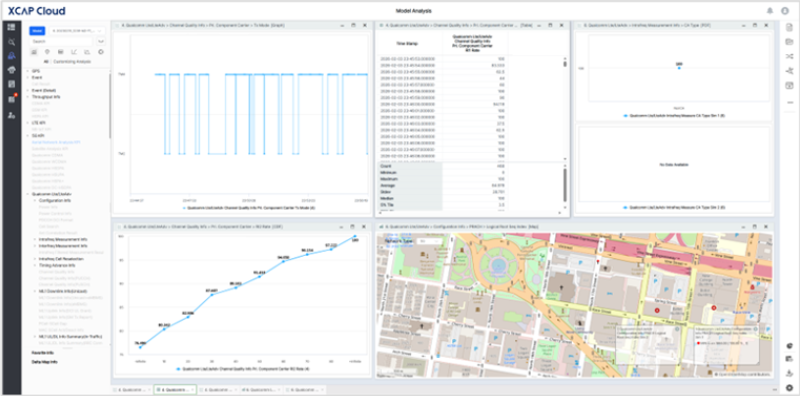Select the map pin filter icon
This screenshot has width=800, height=396.
47,52
